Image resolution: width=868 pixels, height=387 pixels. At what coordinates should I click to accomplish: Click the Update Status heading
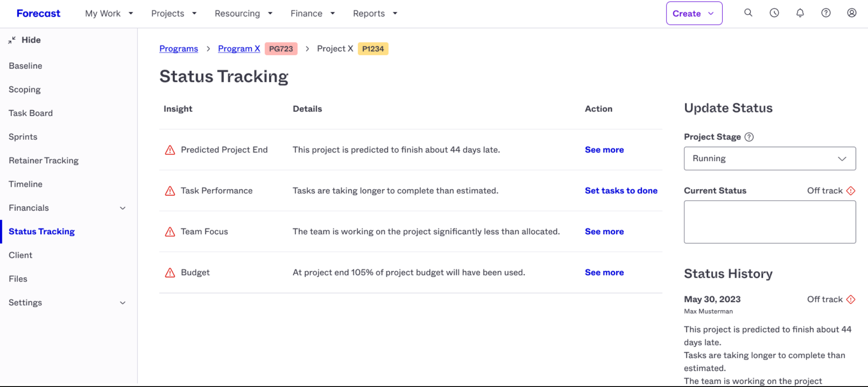728,108
